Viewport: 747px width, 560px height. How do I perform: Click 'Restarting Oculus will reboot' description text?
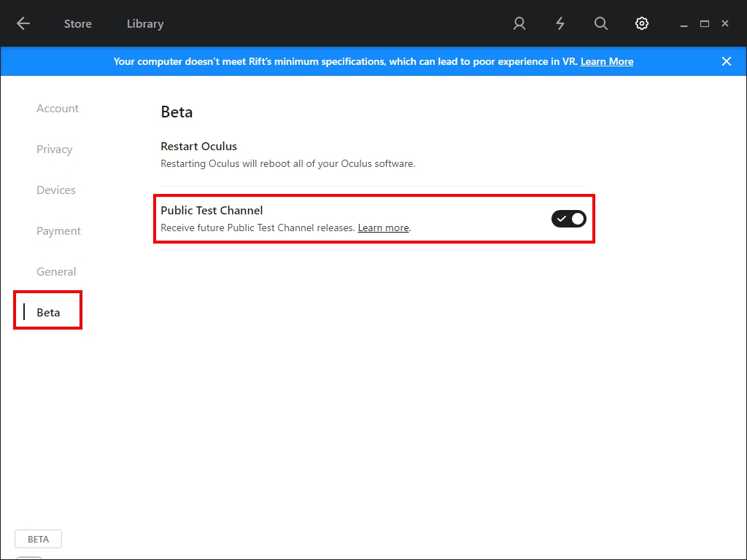tap(287, 164)
